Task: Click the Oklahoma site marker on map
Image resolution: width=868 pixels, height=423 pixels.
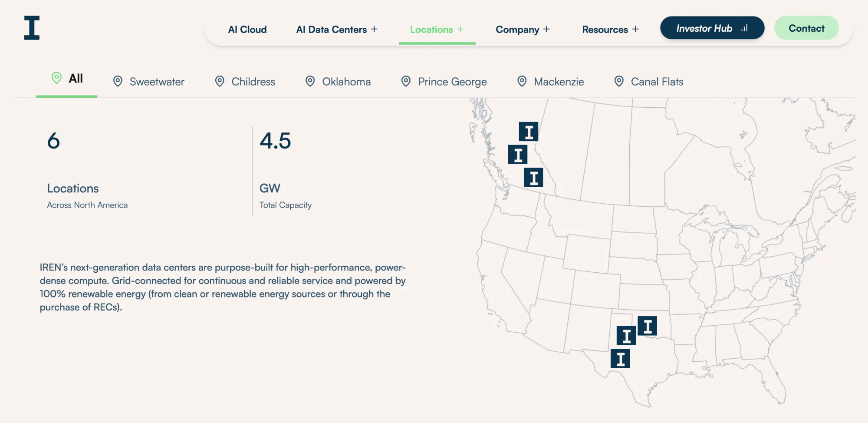Action: [648, 326]
